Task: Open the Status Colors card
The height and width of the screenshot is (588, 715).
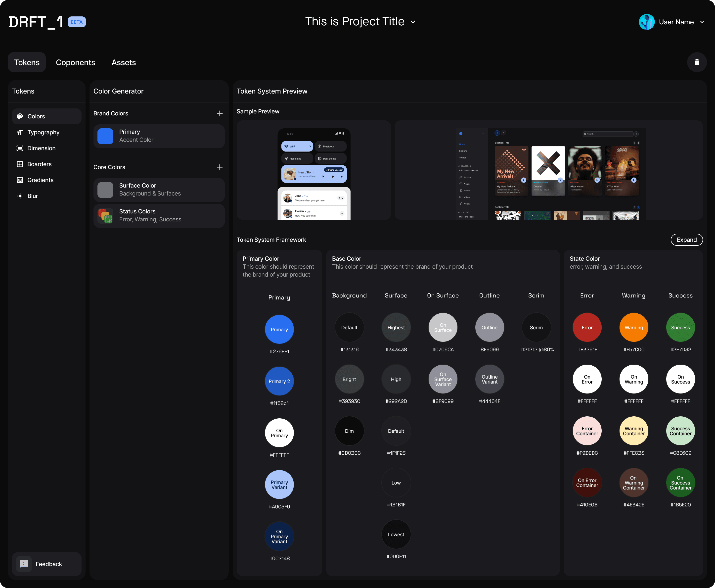Action: pos(159,216)
